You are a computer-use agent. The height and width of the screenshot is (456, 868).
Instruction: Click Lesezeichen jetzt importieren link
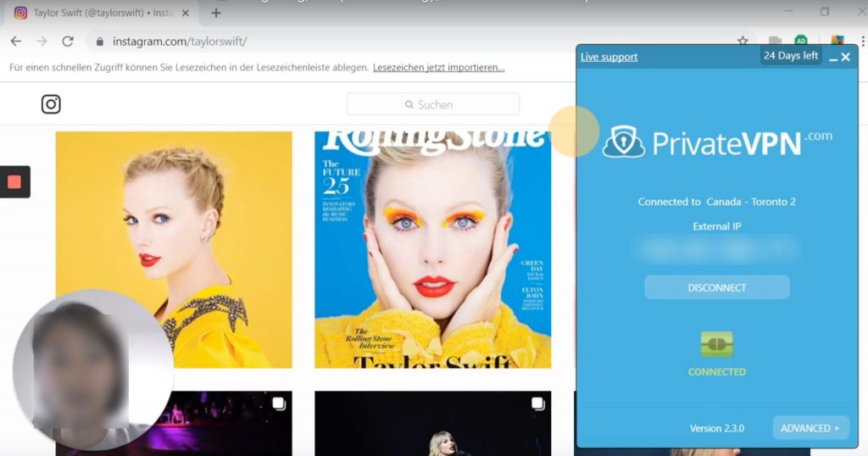pos(438,68)
